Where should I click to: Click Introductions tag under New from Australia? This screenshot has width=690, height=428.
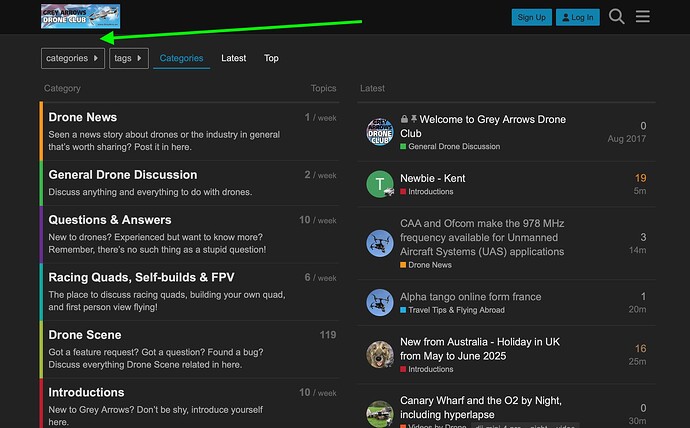click(x=426, y=369)
